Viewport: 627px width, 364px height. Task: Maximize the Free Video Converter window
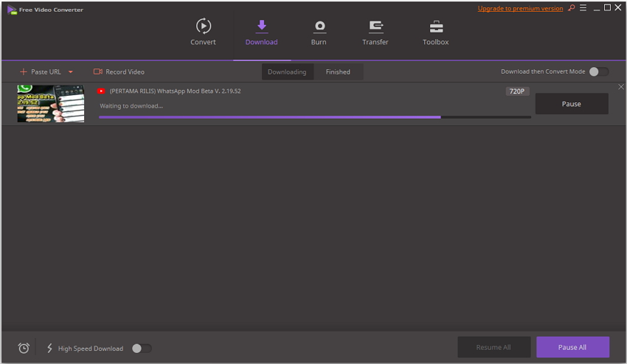point(607,7)
